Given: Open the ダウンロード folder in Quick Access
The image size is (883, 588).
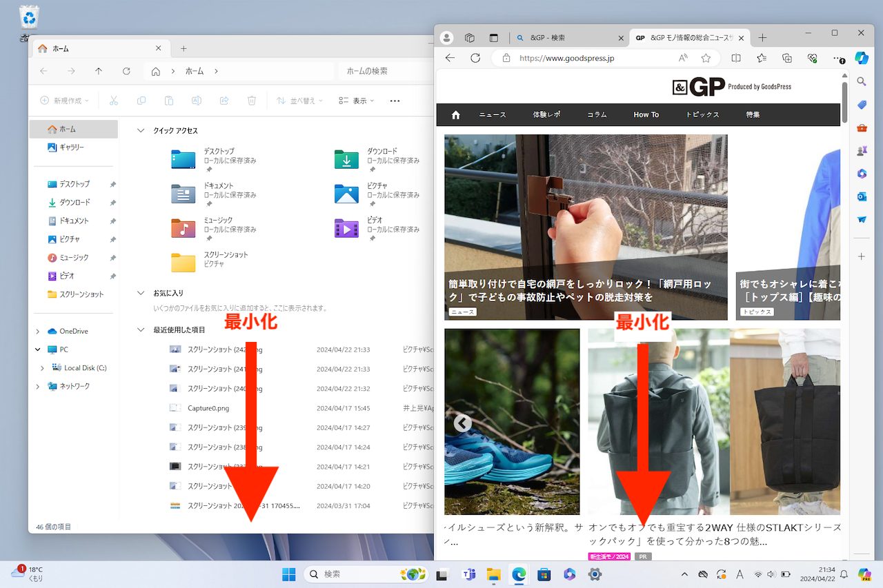Looking at the screenshot, I should (377, 159).
